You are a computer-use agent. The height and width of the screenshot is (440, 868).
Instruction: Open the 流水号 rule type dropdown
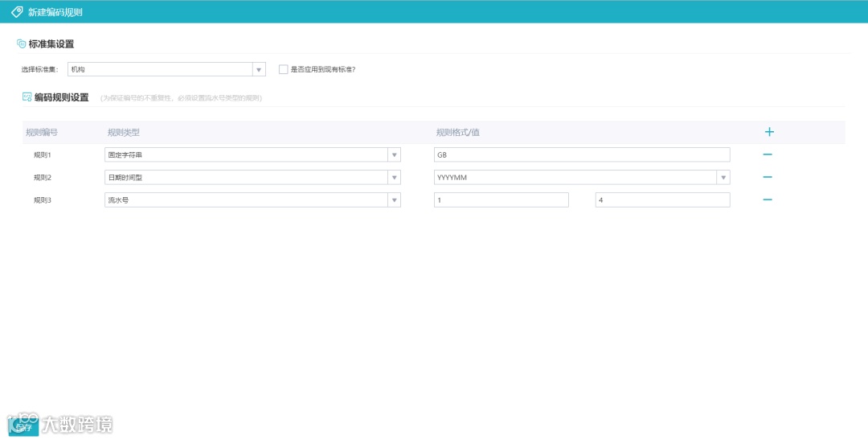(394, 200)
